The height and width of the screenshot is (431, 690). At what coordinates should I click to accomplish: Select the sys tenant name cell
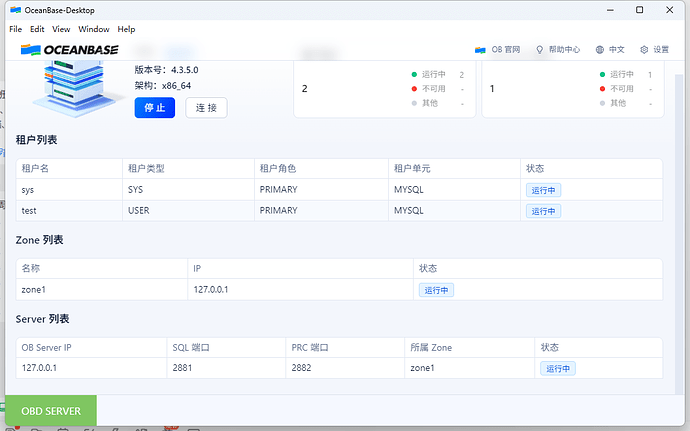[69, 190]
